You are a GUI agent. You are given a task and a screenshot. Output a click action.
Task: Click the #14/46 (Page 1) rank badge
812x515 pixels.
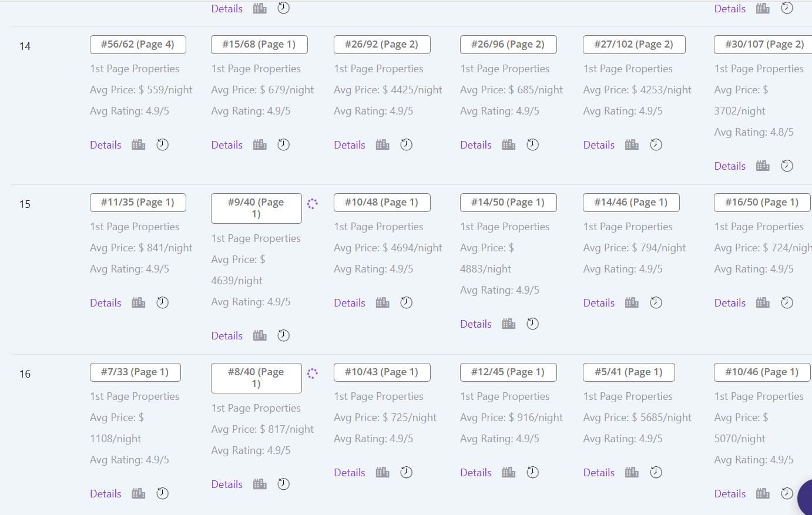[x=631, y=202]
